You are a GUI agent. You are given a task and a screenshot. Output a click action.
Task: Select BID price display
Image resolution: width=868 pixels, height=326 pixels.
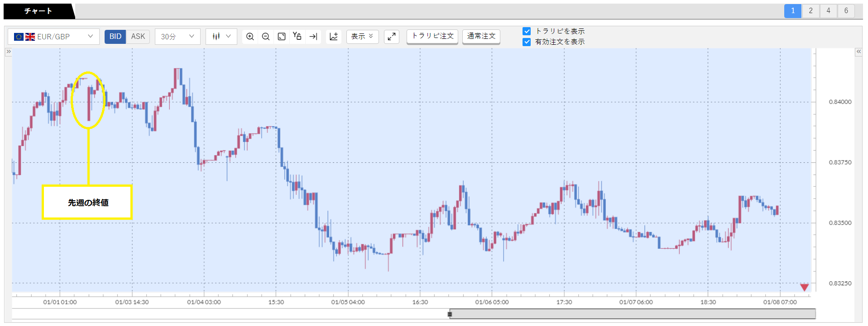click(x=115, y=37)
